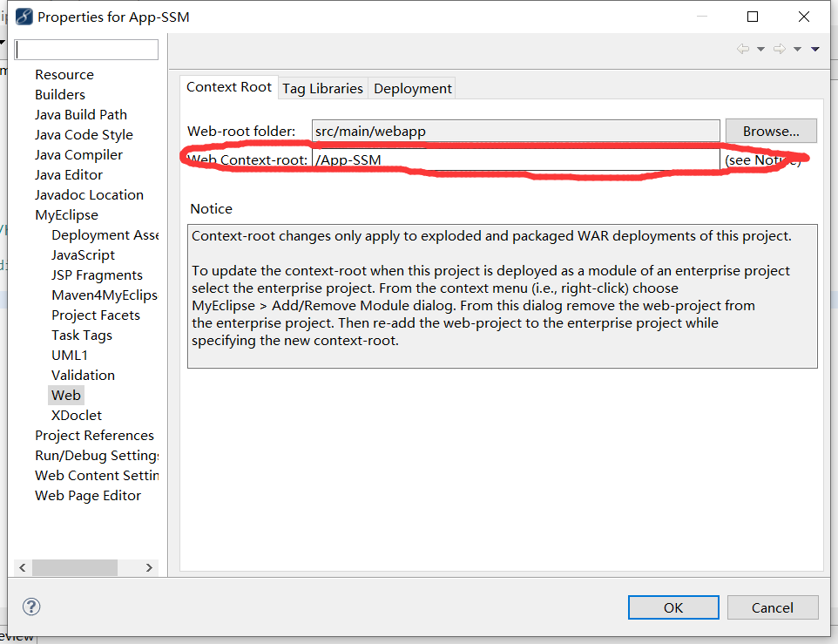Click the tree's left scroll arrow
Image resolution: width=838 pixels, height=644 pixels.
[x=23, y=567]
